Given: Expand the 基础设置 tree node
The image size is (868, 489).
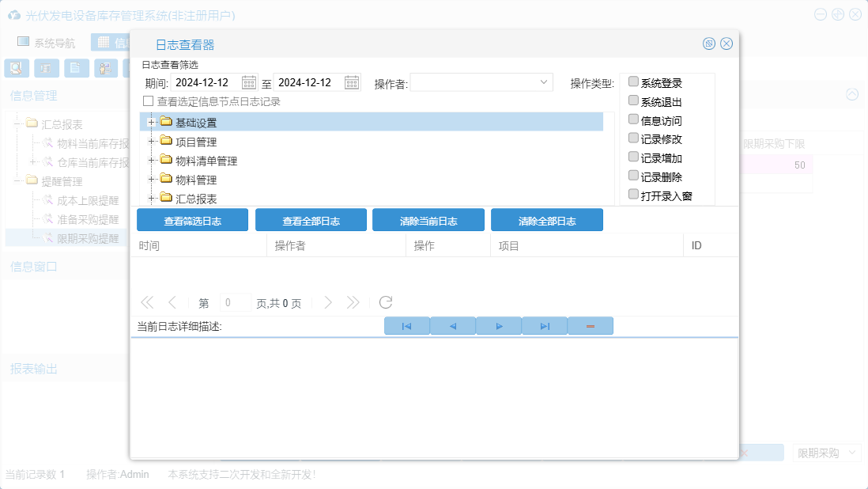Looking at the screenshot, I should (150, 122).
